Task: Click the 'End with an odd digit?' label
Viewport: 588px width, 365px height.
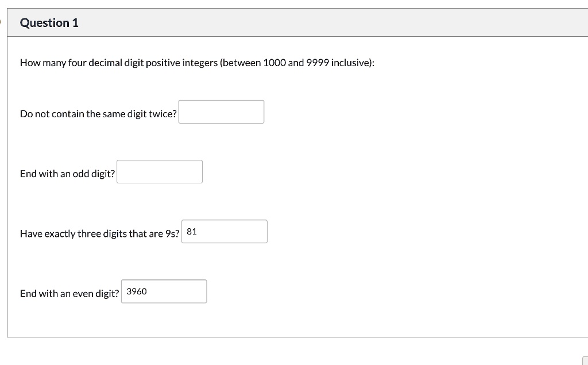Action: coord(68,174)
